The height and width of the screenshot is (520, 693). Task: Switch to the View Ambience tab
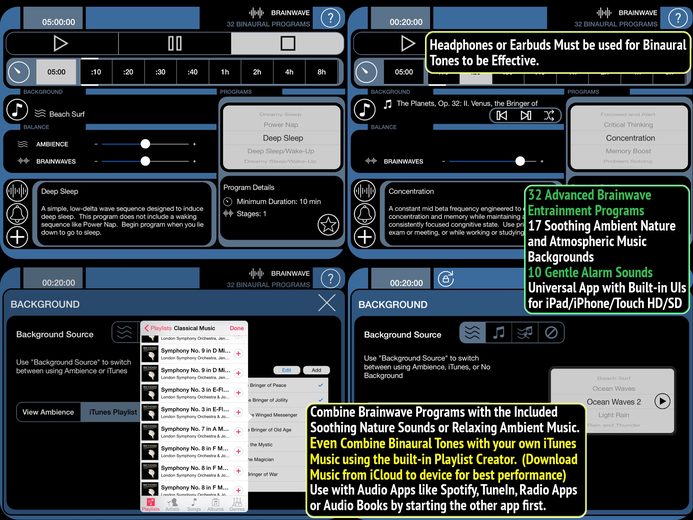tap(48, 412)
